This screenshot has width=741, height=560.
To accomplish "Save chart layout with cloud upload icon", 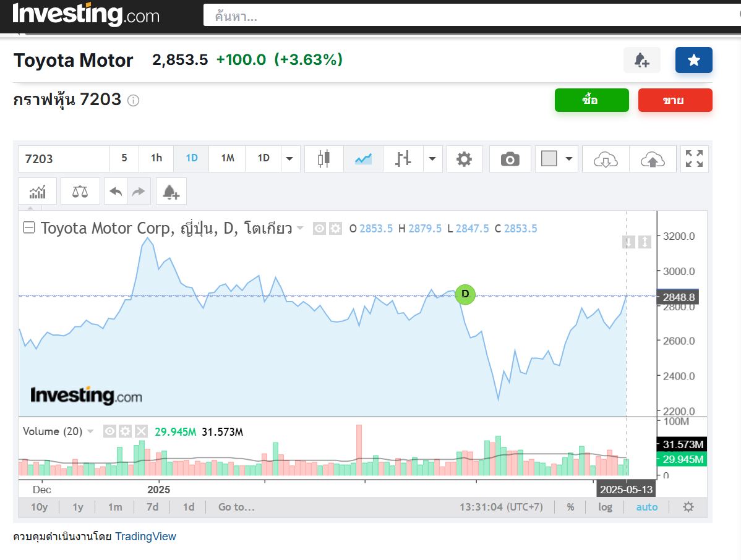I will [x=653, y=159].
